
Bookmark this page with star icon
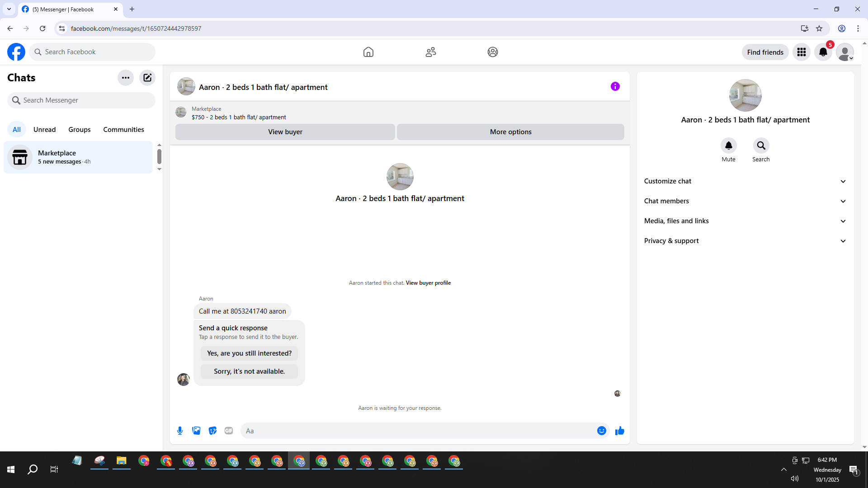(819, 28)
